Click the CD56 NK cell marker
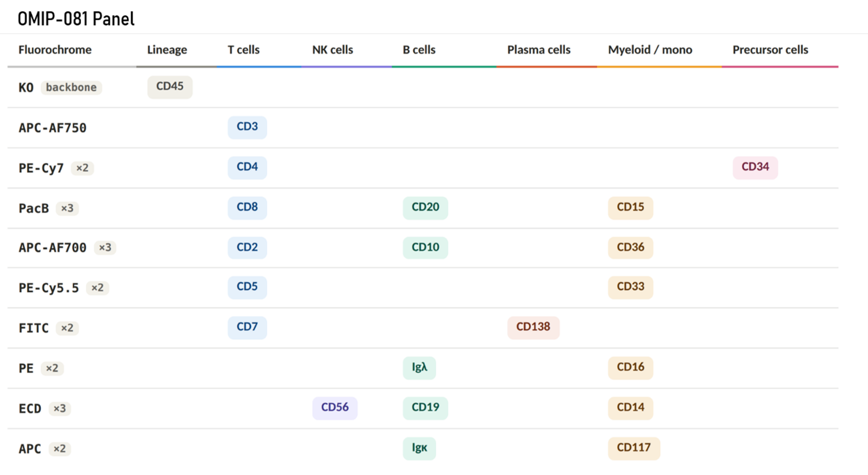The height and width of the screenshot is (475, 868). point(335,408)
